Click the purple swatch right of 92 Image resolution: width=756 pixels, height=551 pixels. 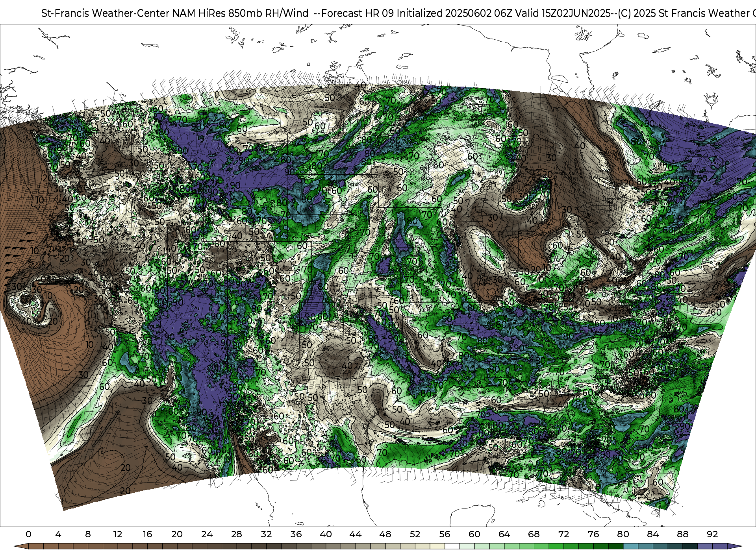(x=720, y=546)
